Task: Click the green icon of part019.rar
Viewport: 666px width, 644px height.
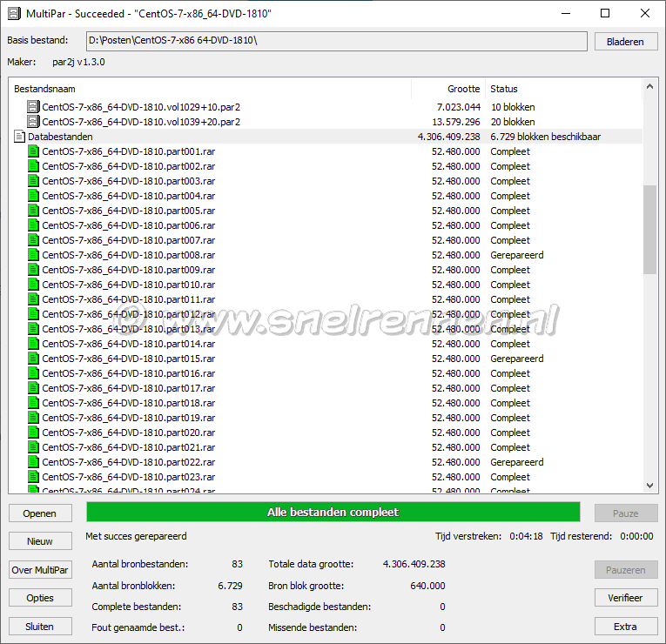Action: pyautogui.click(x=33, y=418)
